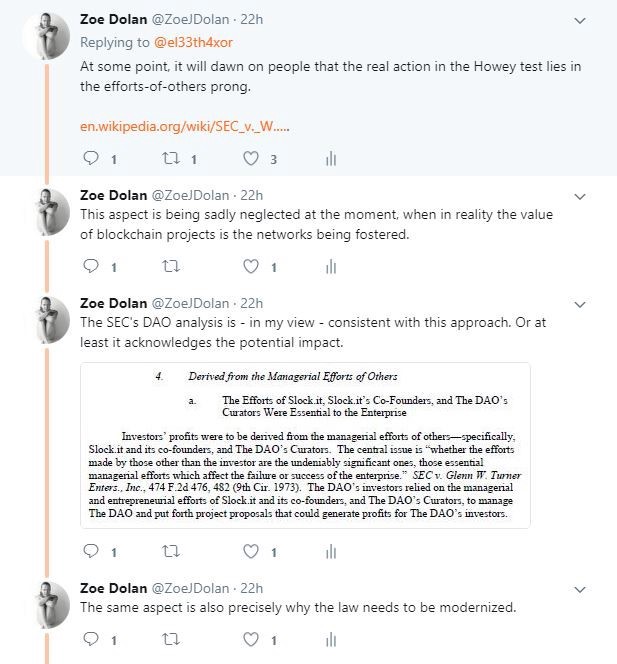Viewport: 617px width, 664px height.
Task: Enlarge the attached SEC document image
Action: pyautogui.click(x=304, y=445)
